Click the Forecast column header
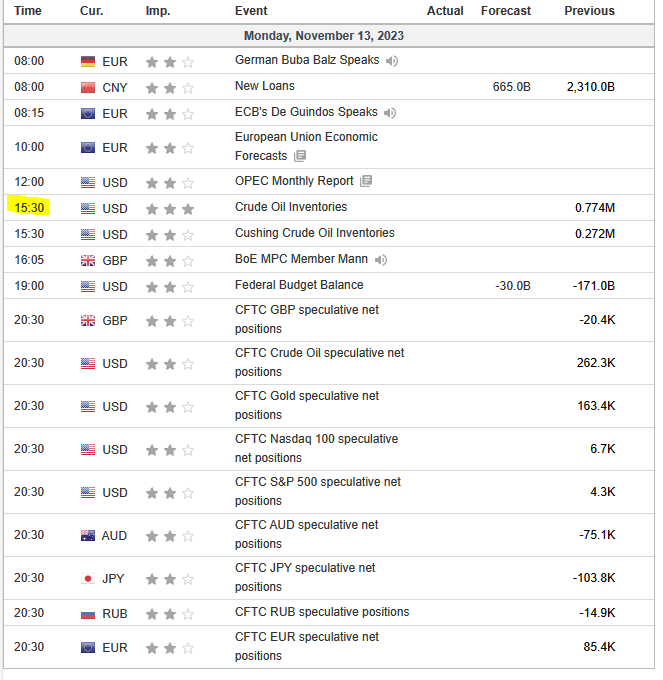The width and height of the screenshot is (663, 680). tap(506, 11)
